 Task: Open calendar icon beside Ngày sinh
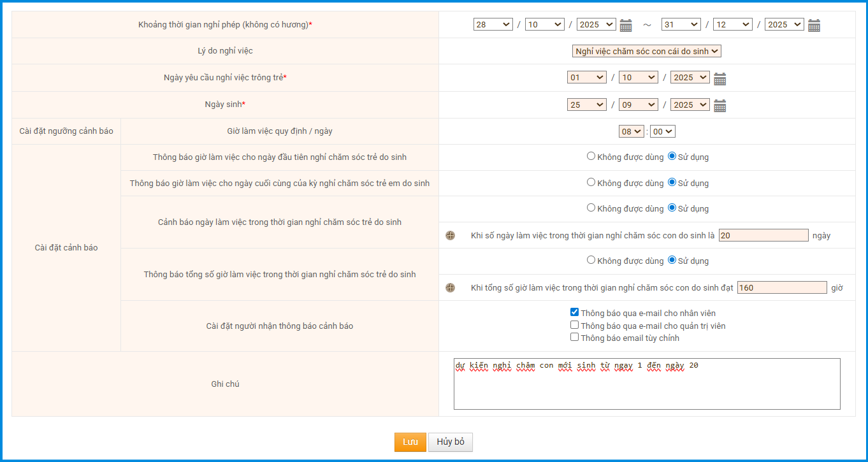click(x=720, y=106)
